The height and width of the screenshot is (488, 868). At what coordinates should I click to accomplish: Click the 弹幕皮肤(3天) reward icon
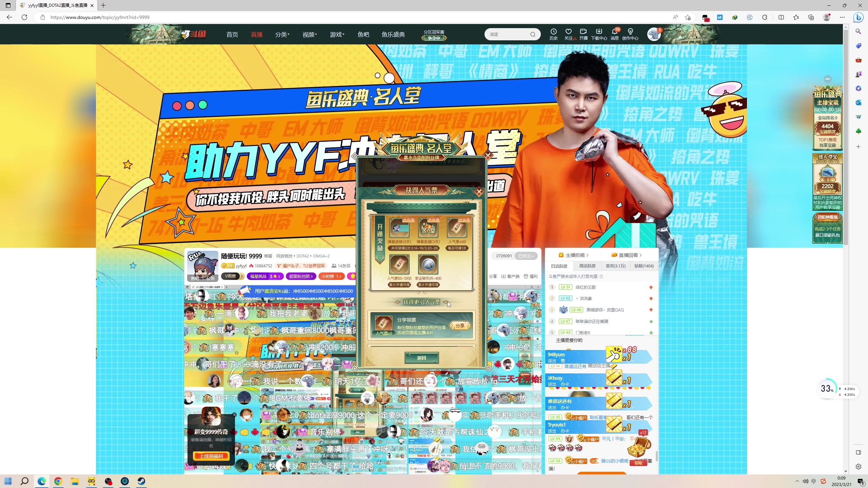click(x=399, y=228)
